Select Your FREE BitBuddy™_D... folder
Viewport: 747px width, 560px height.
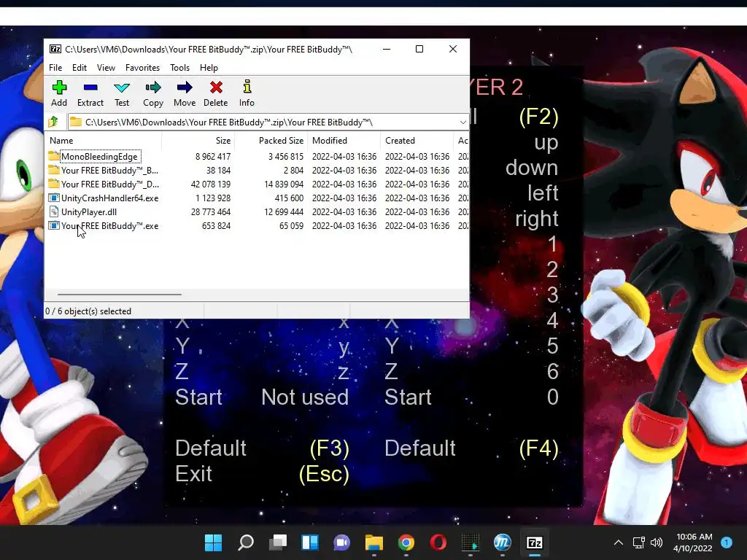[109, 184]
